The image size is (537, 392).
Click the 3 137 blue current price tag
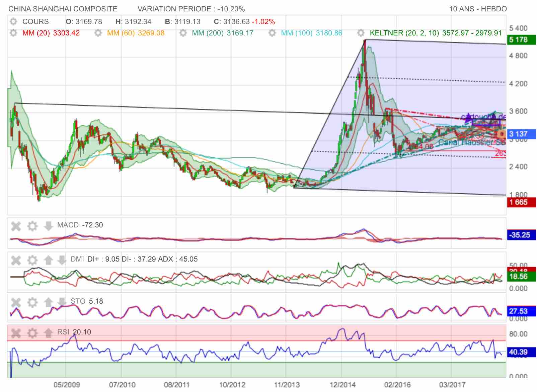point(521,134)
